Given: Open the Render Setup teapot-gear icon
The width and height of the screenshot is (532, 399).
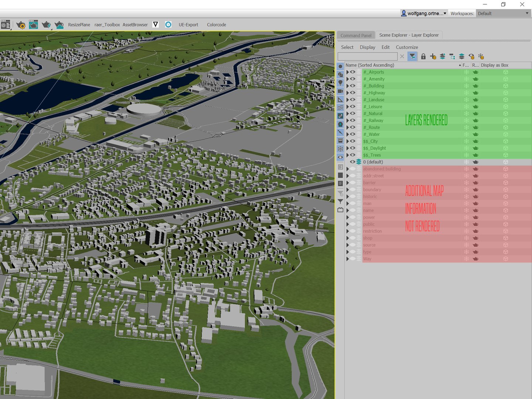Looking at the screenshot, I should coord(21,25).
